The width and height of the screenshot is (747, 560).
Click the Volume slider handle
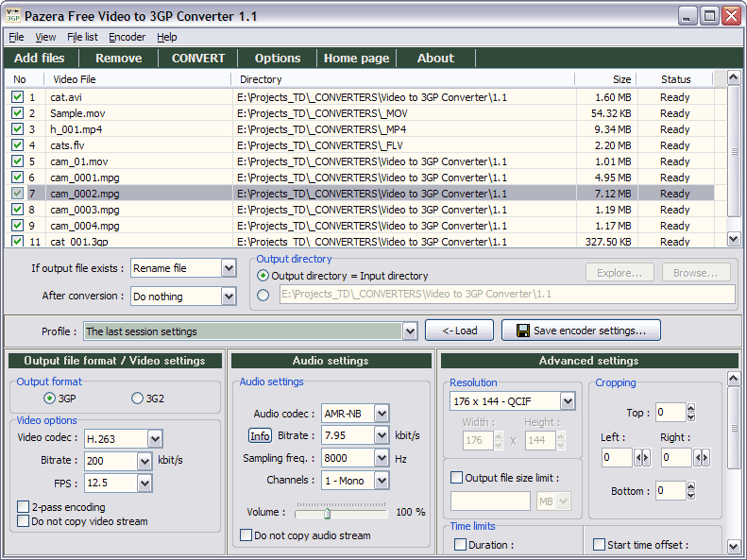pyautogui.click(x=328, y=514)
